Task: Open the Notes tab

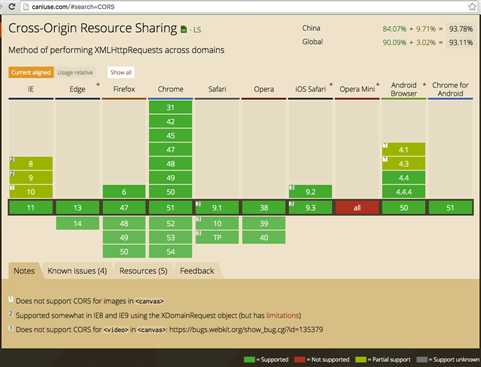Action: (x=24, y=271)
